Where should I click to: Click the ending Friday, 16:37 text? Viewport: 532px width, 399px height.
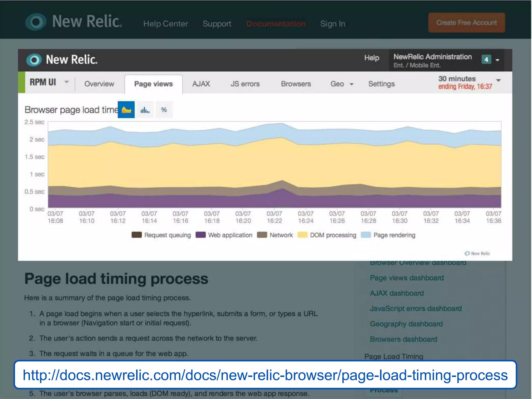coord(465,87)
